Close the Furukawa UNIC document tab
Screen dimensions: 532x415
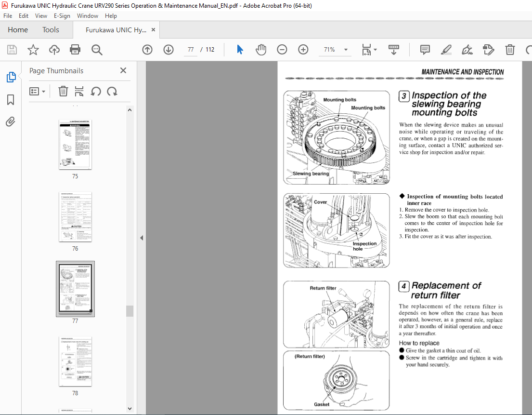point(153,30)
